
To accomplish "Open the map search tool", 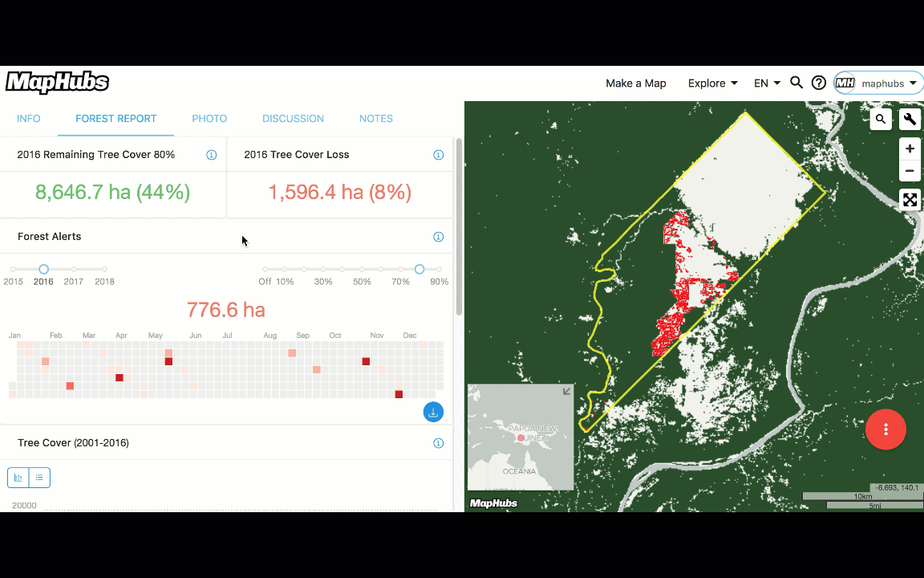I will (881, 119).
